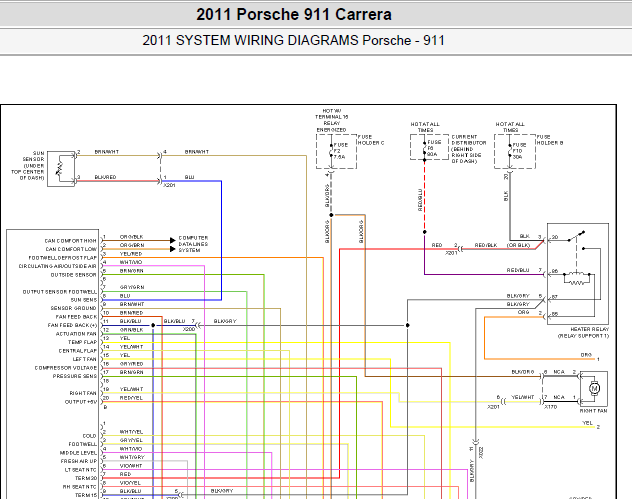Click the 'OUTPUT +5V' pin label
This screenshot has height=499, width=632.
pyautogui.click(x=81, y=402)
